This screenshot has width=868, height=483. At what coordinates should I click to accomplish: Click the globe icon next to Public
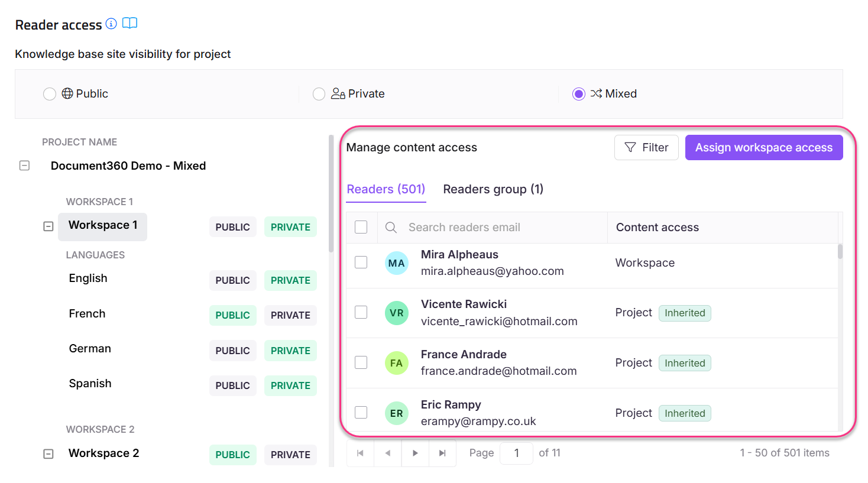(66, 93)
